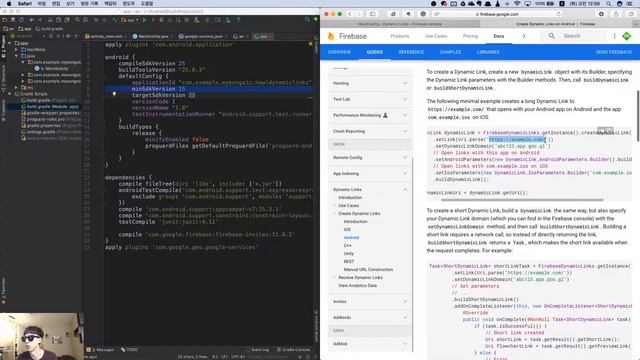Switch to the Firebase console Safari tab
This screenshot has width=640, height=360.
400,24
